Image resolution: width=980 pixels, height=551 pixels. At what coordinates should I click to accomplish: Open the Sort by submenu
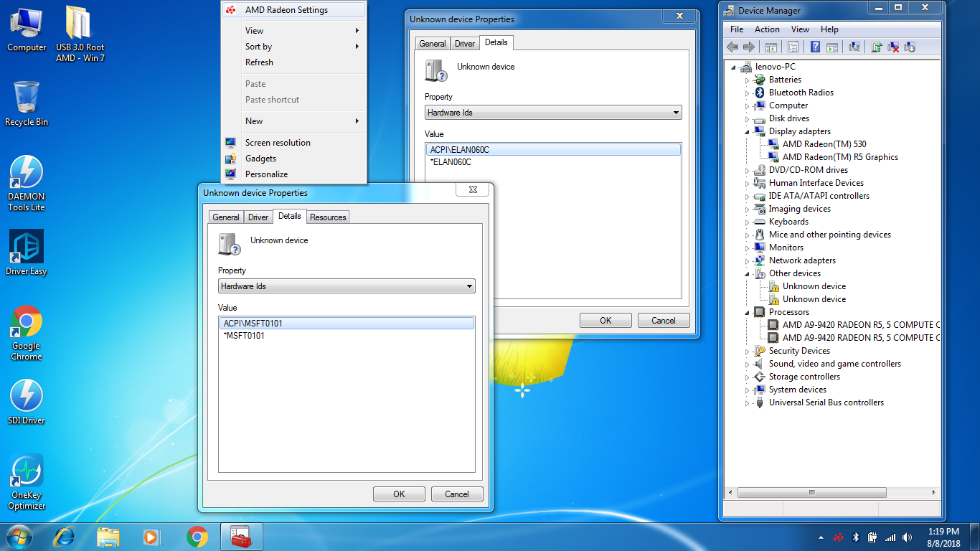[294, 47]
